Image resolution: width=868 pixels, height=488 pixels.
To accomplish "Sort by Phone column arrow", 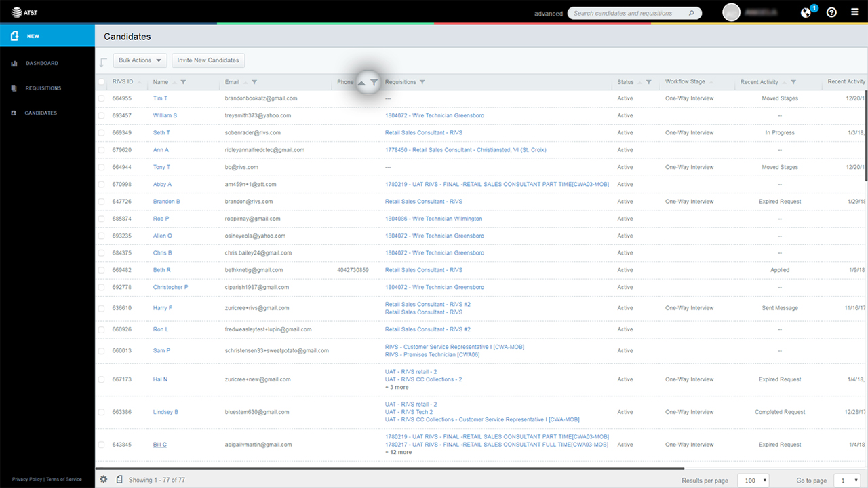I will [361, 82].
